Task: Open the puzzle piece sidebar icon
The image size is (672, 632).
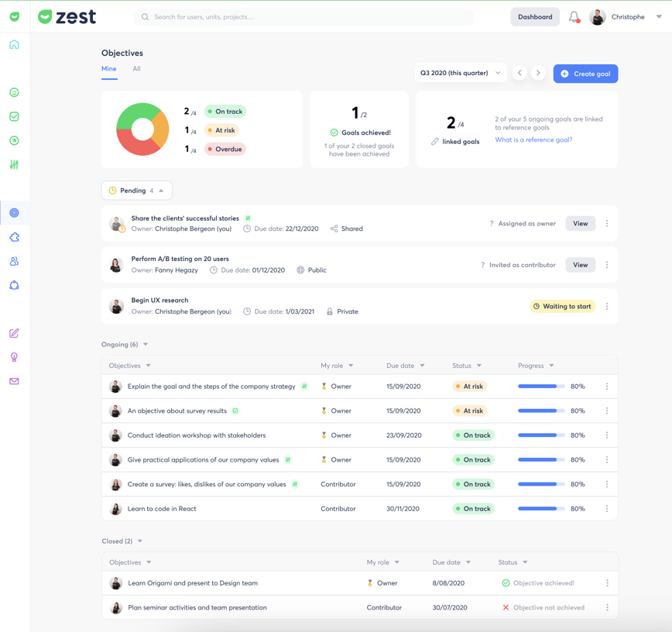Action: pyautogui.click(x=14, y=237)
